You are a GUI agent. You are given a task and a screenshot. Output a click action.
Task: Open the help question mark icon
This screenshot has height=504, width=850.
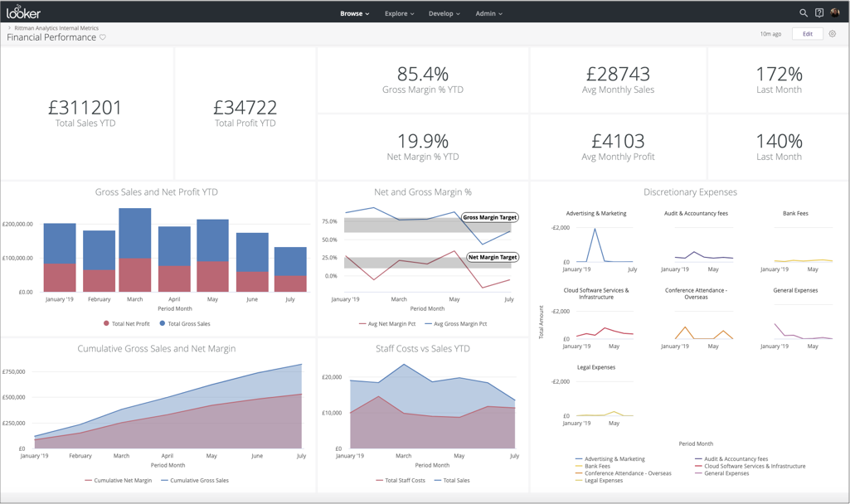pyautogui.click(x=819, y=13)
